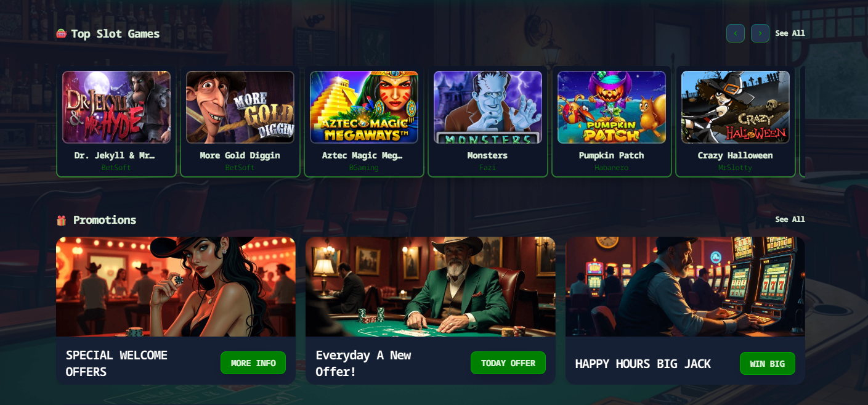Click the MORE INFO button
Screen dimensions: 868x405
tap(253, 363)
